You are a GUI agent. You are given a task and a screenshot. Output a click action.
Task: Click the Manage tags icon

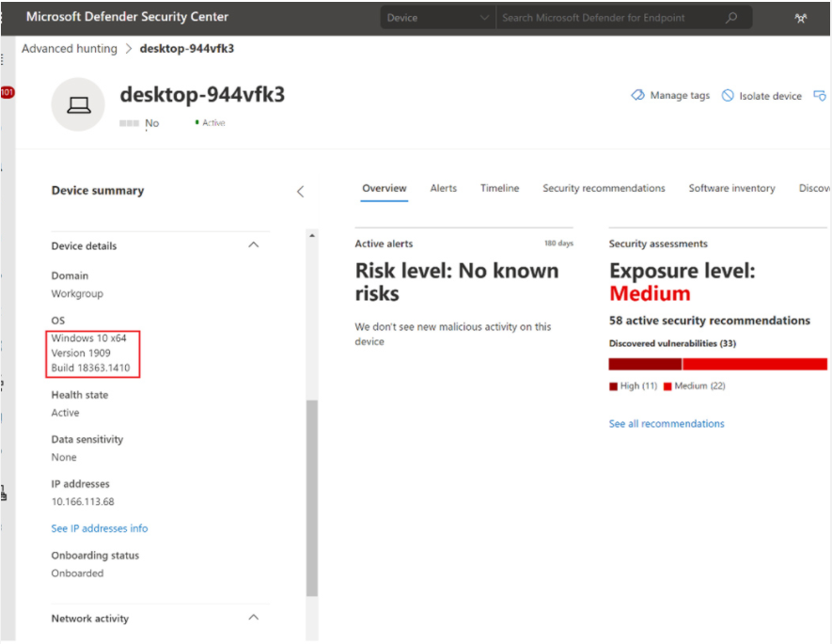pos(638,96)
